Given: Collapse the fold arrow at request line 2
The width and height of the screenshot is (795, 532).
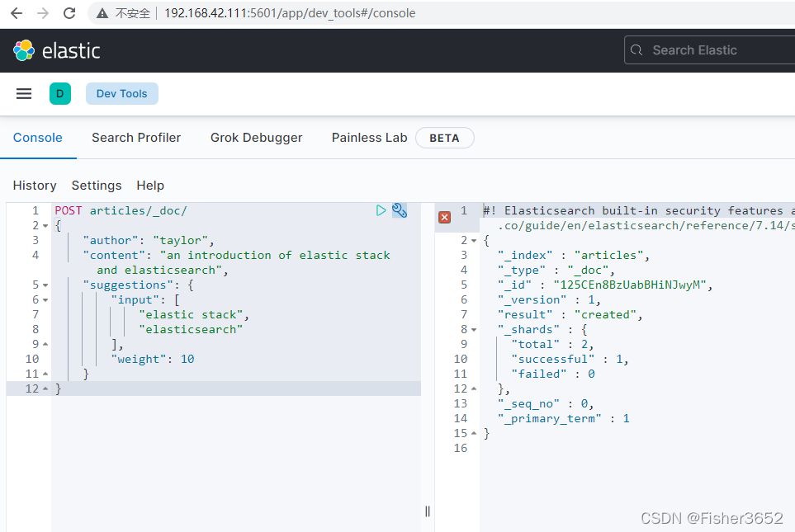Looking at the screenshot, I should point(45,226).
